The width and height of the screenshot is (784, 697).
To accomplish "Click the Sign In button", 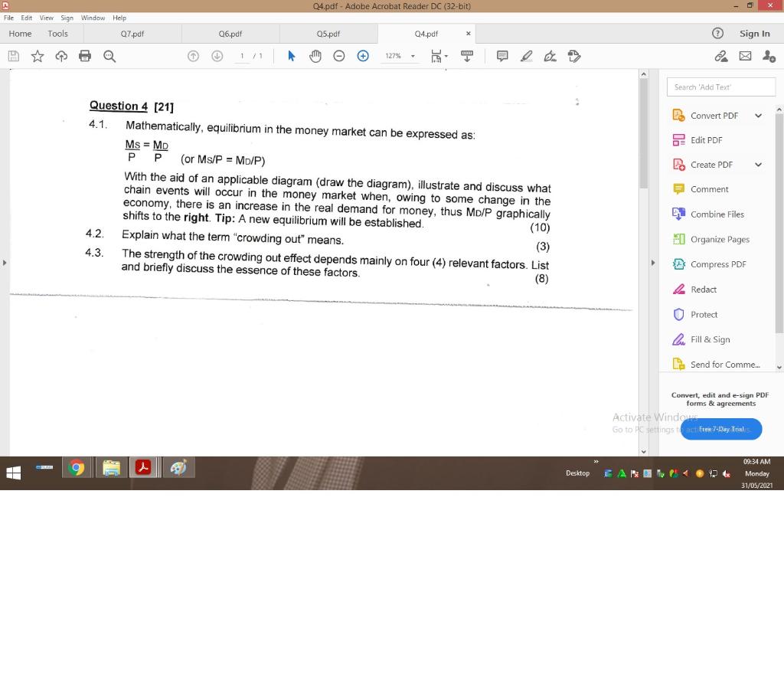I will [x=755, y=33].
